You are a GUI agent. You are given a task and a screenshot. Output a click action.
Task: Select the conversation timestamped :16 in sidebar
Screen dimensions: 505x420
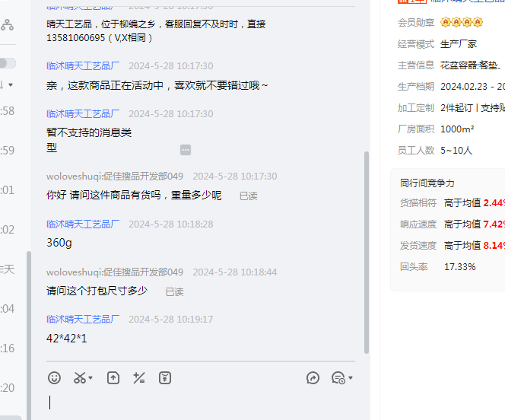[x=8, y=348]
